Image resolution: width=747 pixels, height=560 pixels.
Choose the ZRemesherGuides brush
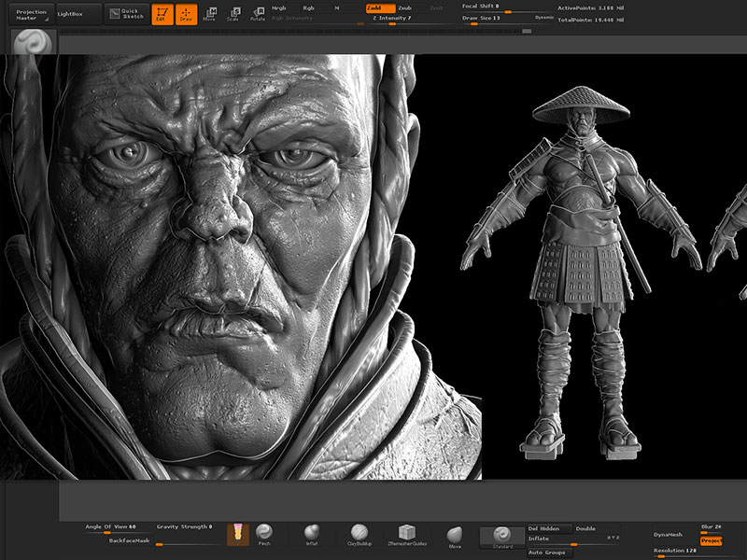(407, 534)
